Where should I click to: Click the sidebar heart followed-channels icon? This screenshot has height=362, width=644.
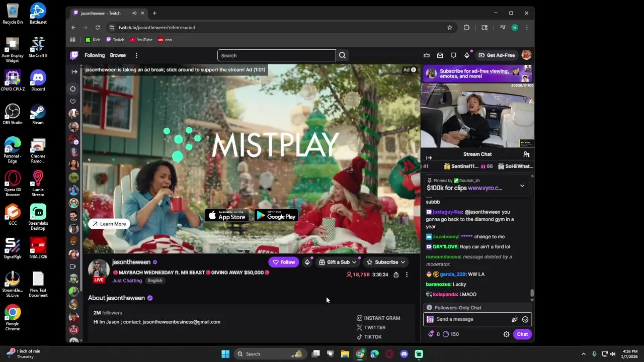(72, 102)
